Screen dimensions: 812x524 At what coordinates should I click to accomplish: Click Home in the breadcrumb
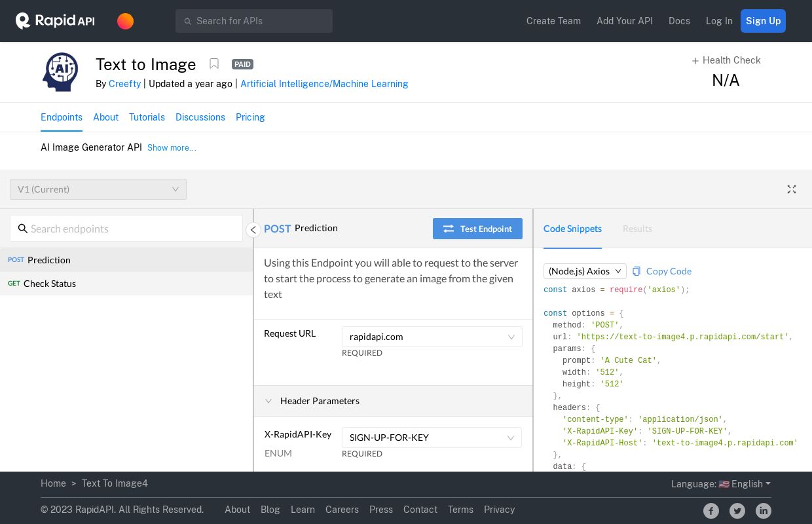(53, 483)
